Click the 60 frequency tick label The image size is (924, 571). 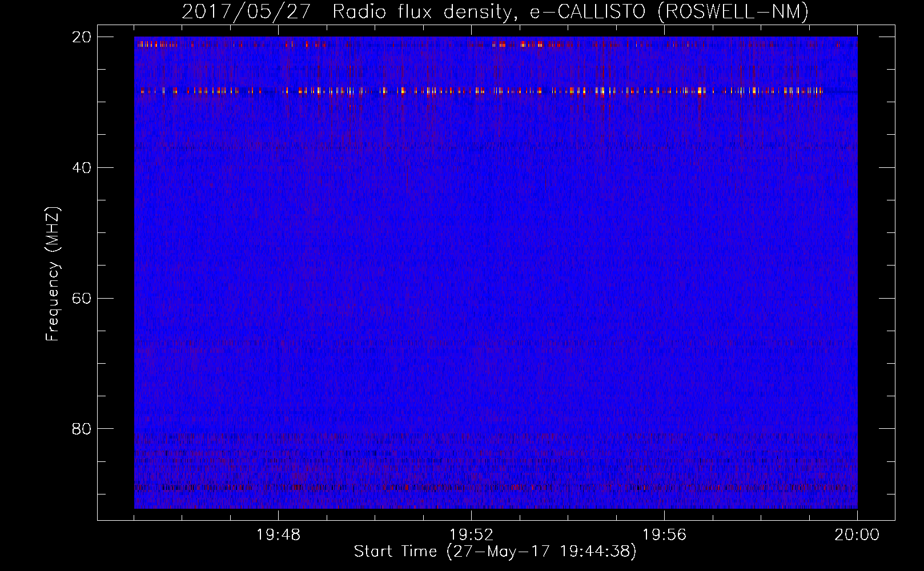tap(82, 298)
